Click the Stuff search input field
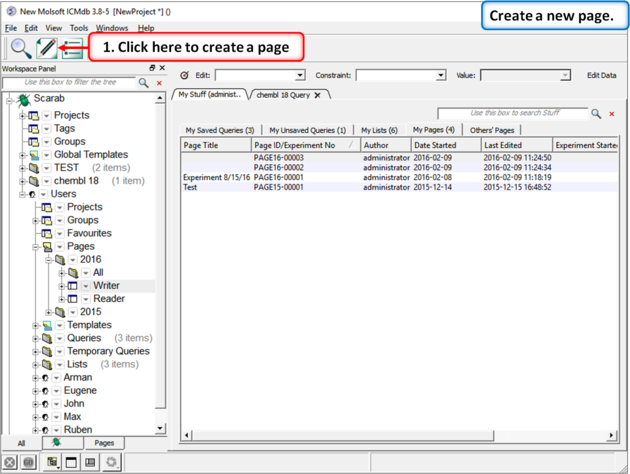630x474 pixels. pos(514,114)
